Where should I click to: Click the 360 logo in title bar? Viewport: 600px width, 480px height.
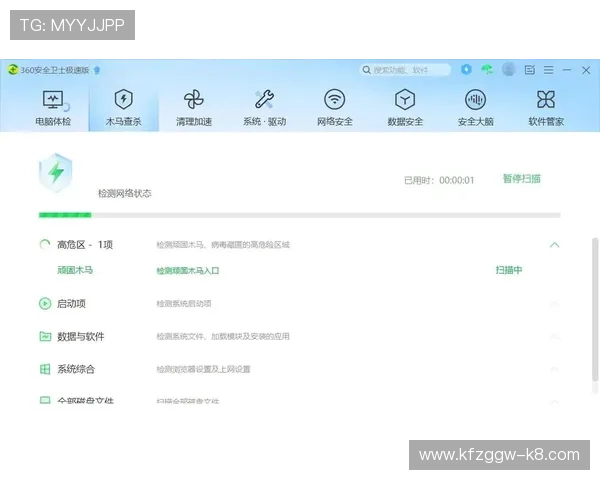[13, 70]
